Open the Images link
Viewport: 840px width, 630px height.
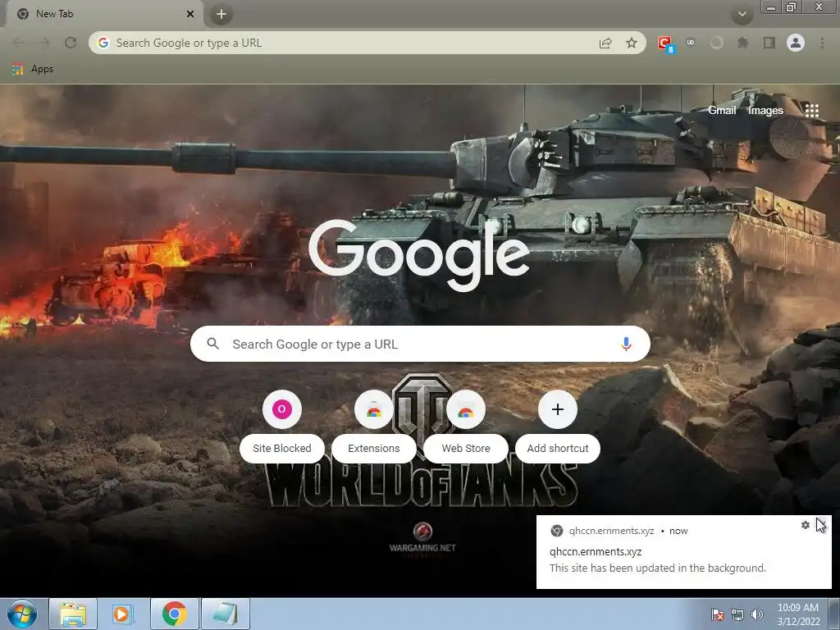[765, 111]
